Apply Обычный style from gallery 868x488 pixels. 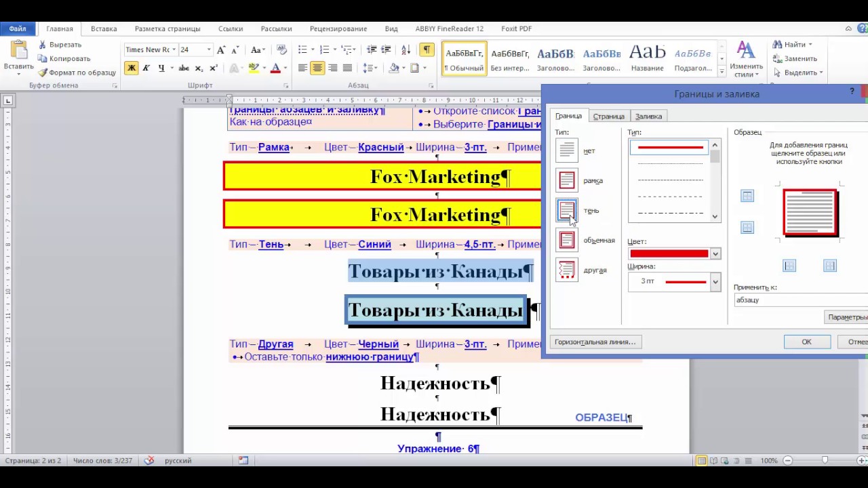tap(465, 59)
